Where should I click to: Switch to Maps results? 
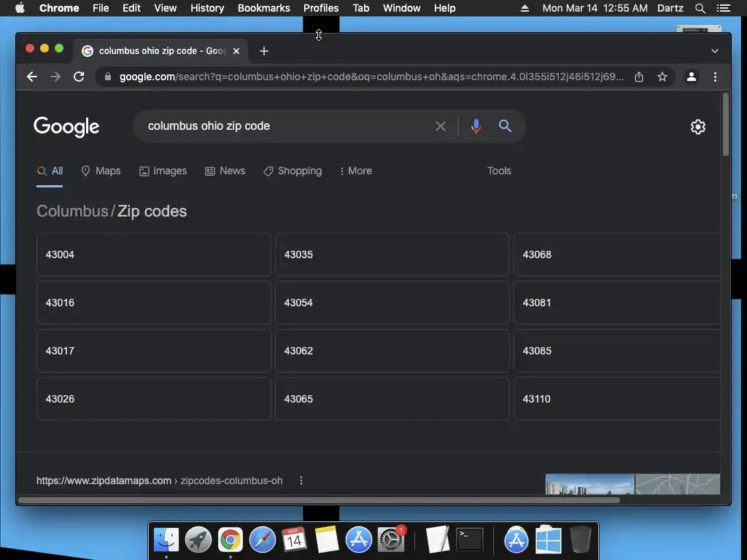101,171
